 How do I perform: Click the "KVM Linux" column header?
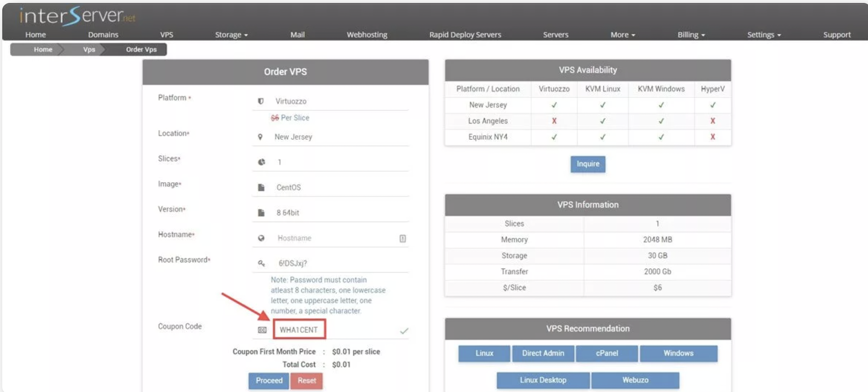tap(603, 89)
